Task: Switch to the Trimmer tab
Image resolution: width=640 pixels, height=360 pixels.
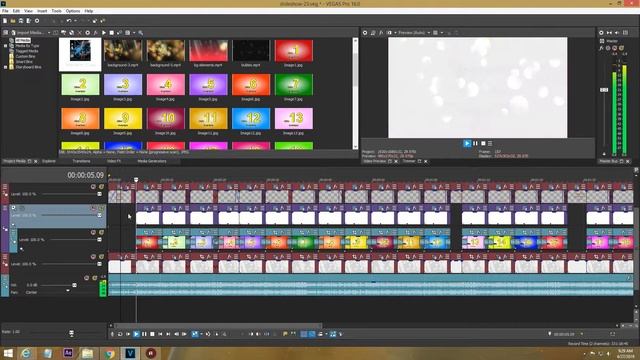Action: (x=409, y=162)
